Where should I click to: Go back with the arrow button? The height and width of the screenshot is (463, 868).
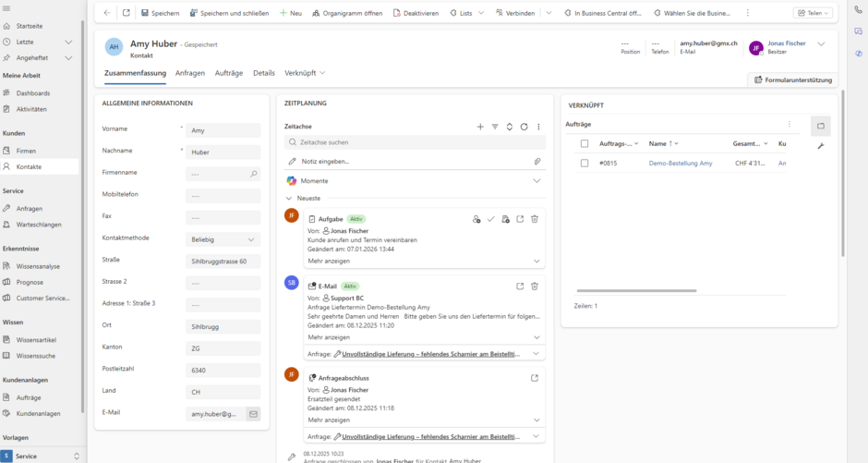click(107, 13)
